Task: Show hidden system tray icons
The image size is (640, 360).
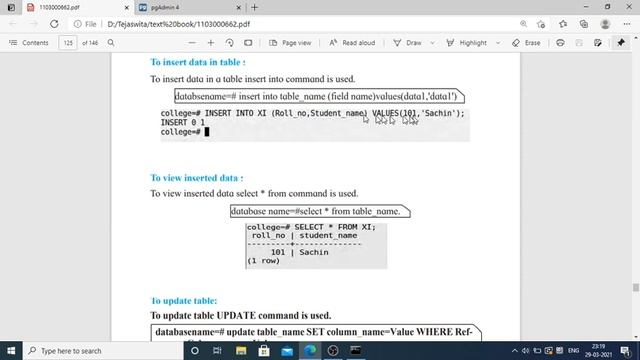Action: (x=514, y=351)
